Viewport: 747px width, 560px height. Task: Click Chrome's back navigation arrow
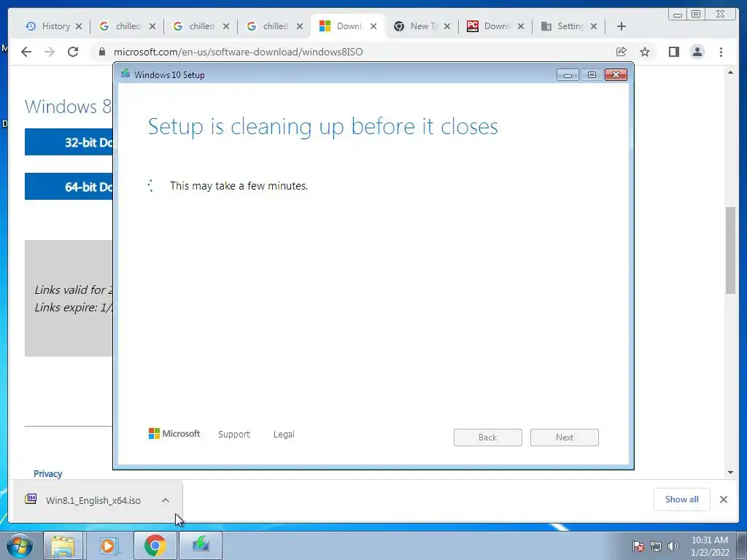tap(26, 52)
